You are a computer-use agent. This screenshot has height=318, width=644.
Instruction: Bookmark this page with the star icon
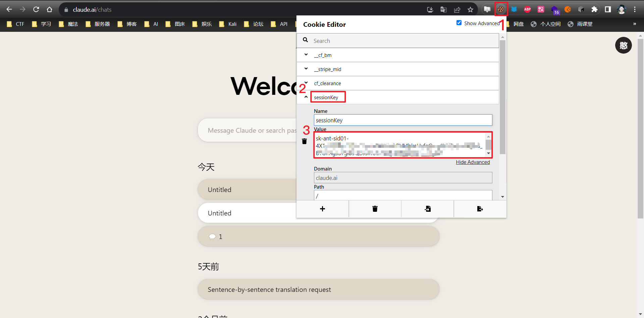point(470,10)
